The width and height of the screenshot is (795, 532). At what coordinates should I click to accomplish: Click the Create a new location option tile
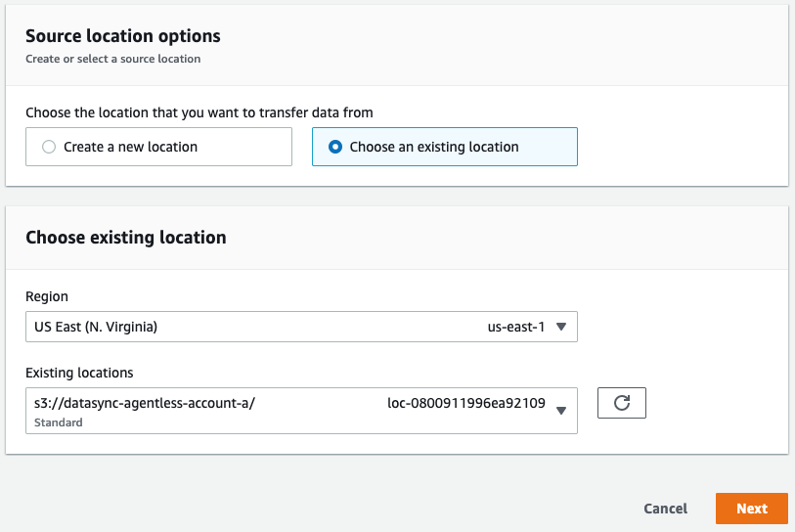pyautogui.click(x=158, y=147)
